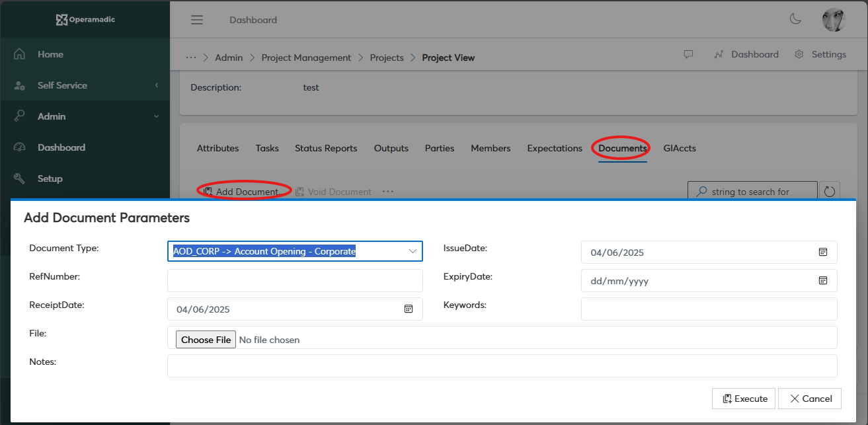
Task: Switch to the Parties tab
Action: pos(440,148)
